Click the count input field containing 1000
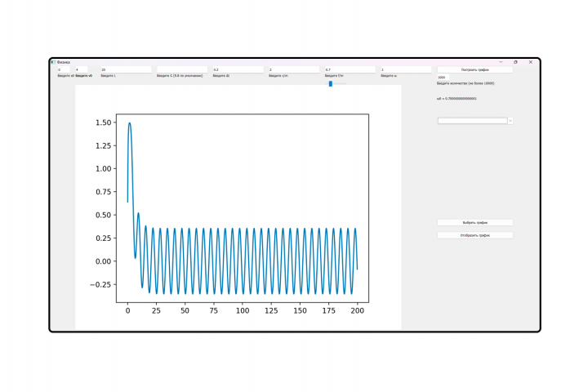The image size is (588, 392). point(443,78)
